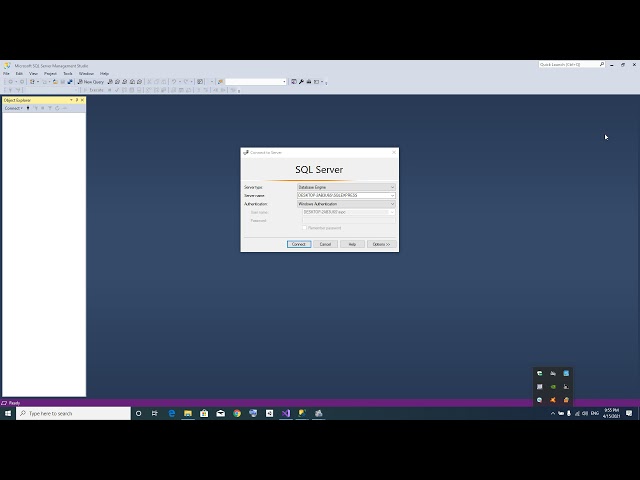Open Help from the Connect to Server dialog
Image resolution: width=640 pixels, height=480 pixels.
[352, 244]
